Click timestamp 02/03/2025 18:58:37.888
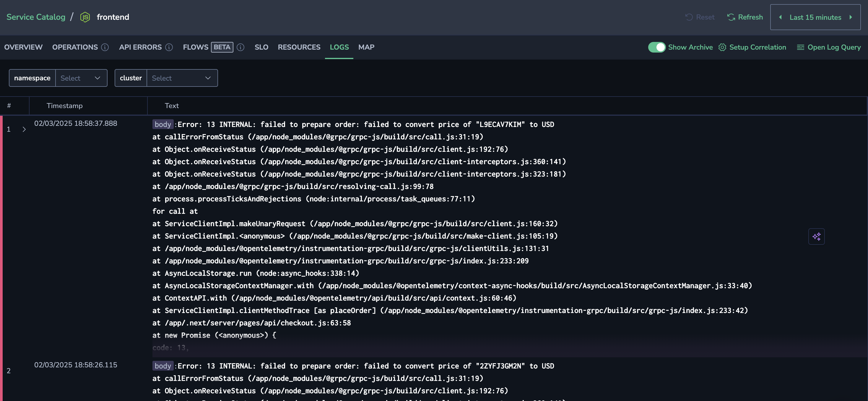Image resolution: width=868 pixels, height=401 pixels. click(x=76, y=123)
